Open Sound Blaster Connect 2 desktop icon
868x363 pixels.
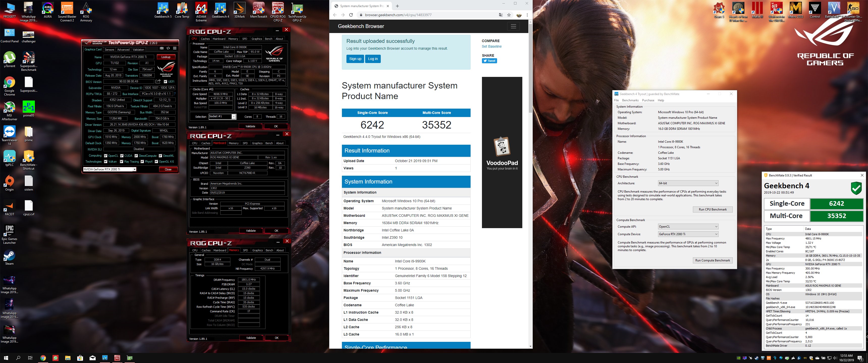(67, 12)
